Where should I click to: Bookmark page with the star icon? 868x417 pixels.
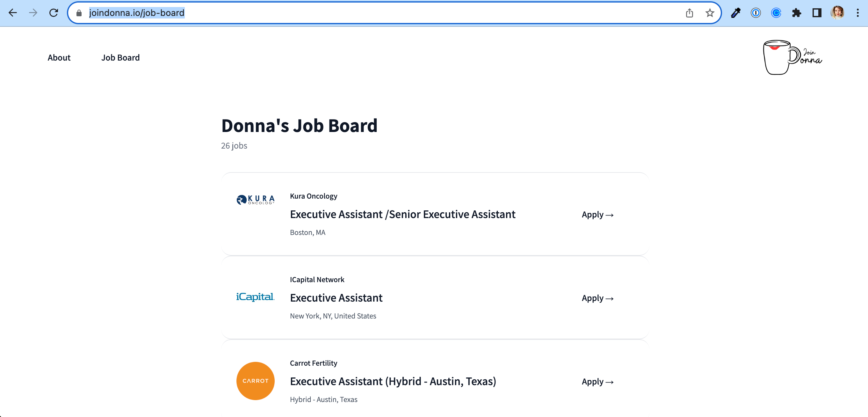tap(710, 13)
